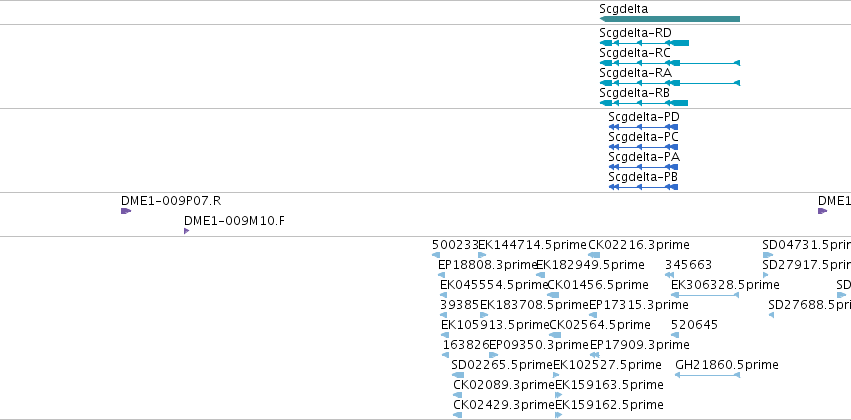Open the Scgdelta-RA label link
Screen dimensions: 851x420
pyautogui.click(x=636, y=73)
